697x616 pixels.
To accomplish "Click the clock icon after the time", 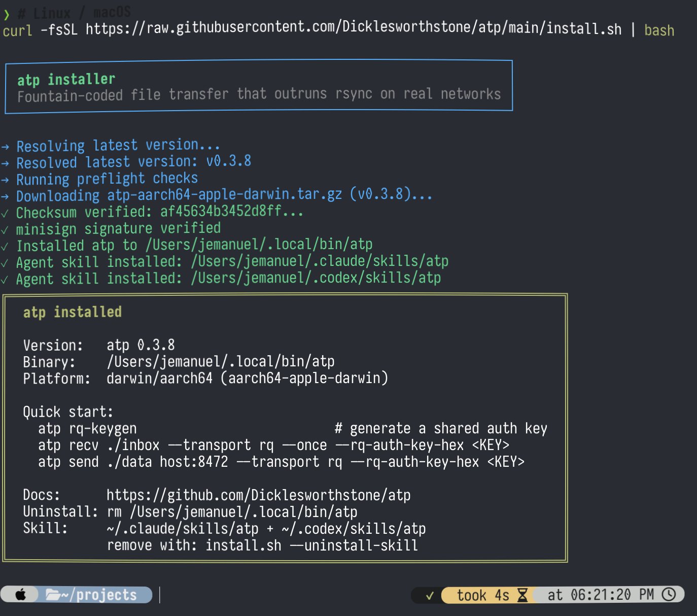I will (x=669, y=594).
